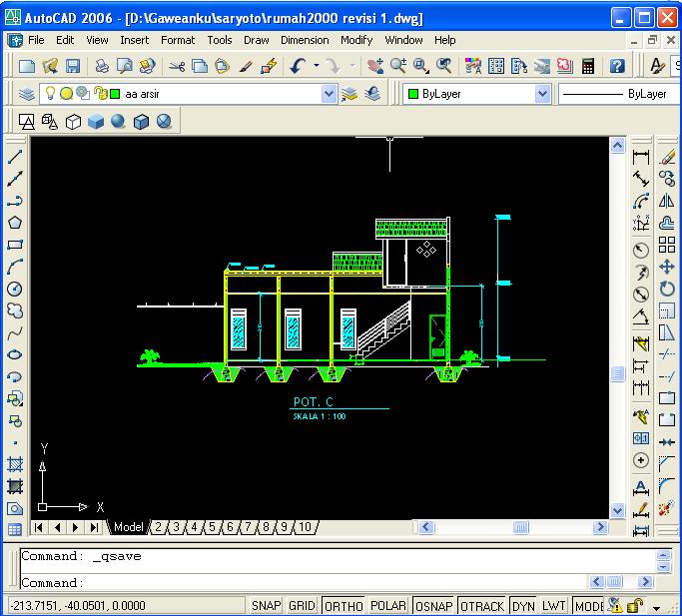Switch to layout tab 5
Screen dimensions: 682x616
point(212,527)
